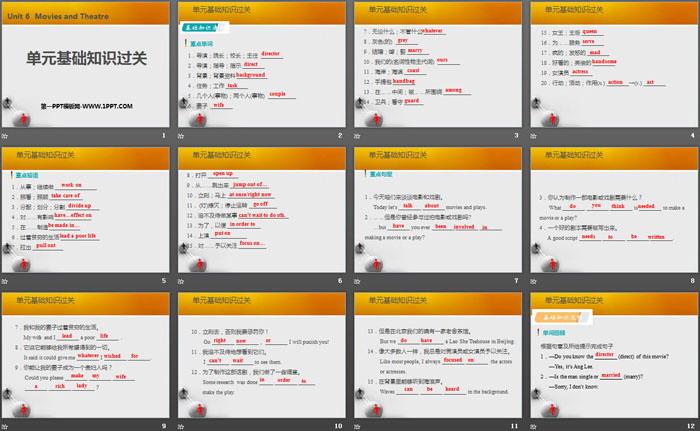
Task: Select slide 7 thumbnail with 'talk about' sentence
Action: pyautogui.click(x=436, y=211)
